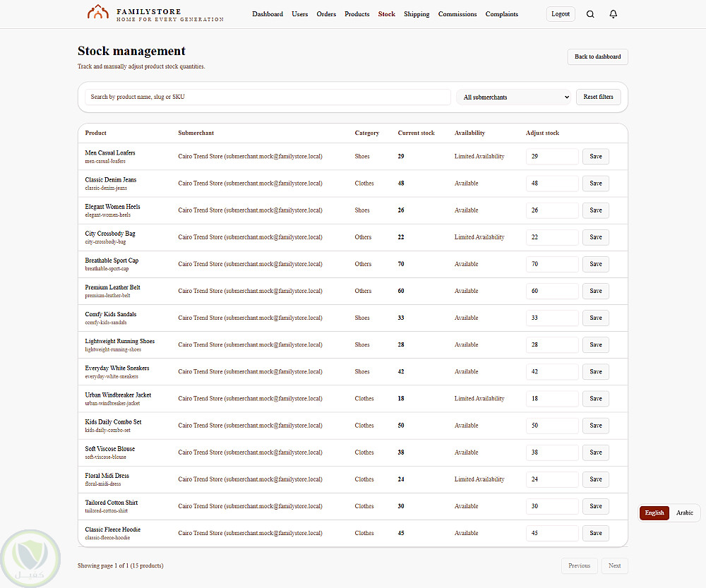Screen dimensions: 706x588
Task: Edit adjust stock field for Kids Daily Combo Set
Action: (x=552, y=426)
